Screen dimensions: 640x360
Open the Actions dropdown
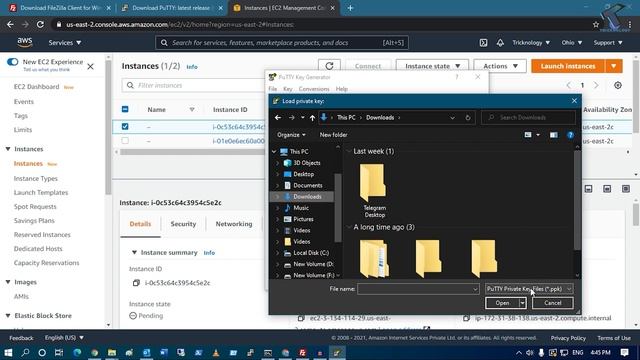(x=500, y=66)
